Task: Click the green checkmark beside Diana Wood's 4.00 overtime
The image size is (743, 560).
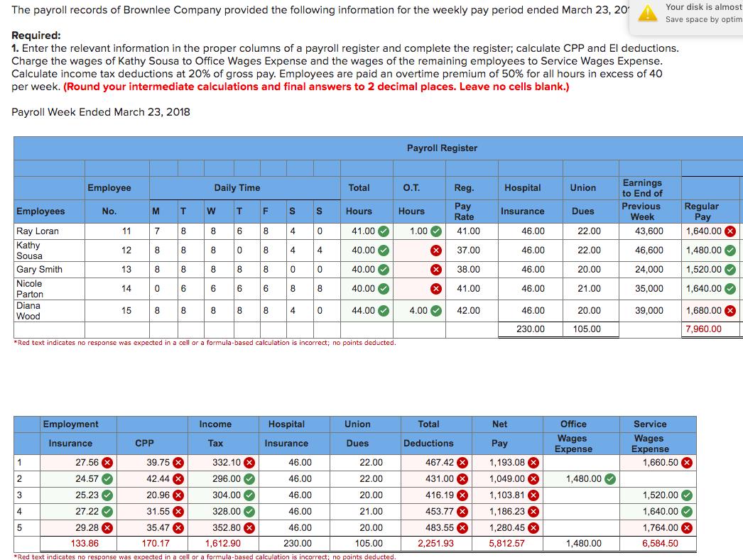Action: point(435,310)
